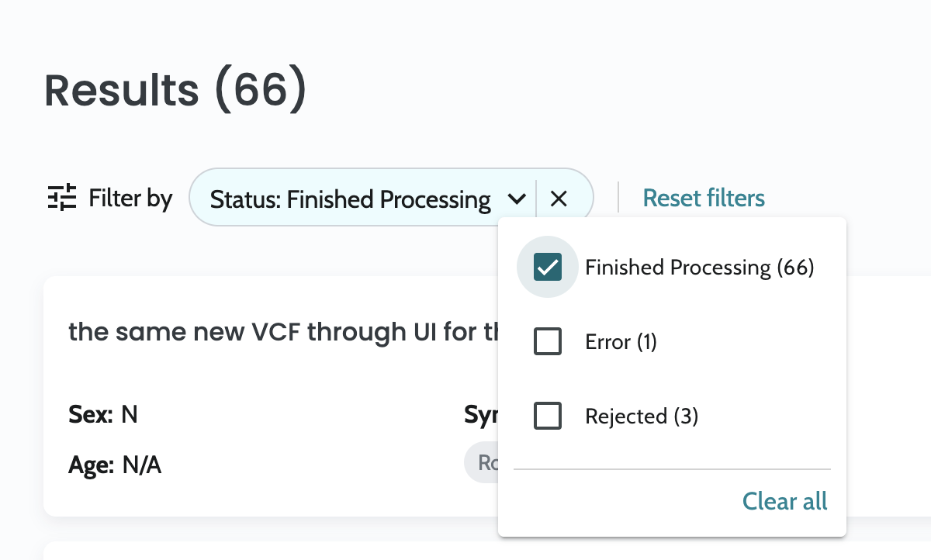Enable the Error status checkbox

(x=548, y=342)
